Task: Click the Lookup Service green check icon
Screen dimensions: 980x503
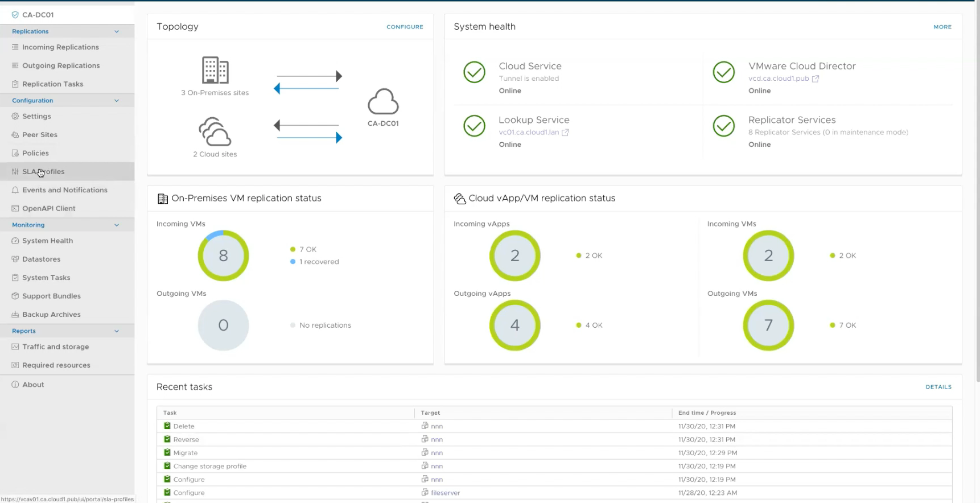Action: click(x=474, y=126)
